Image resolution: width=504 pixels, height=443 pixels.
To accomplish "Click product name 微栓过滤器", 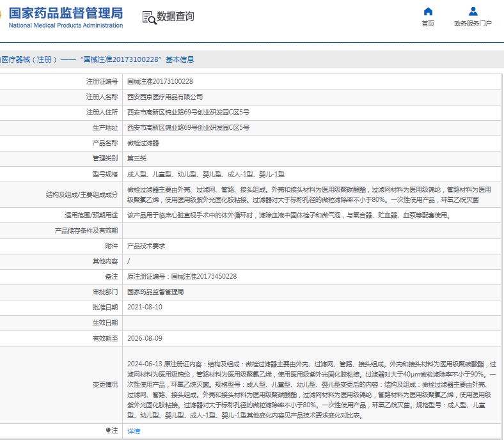I will pyautogui.click(x=143, y=143).
